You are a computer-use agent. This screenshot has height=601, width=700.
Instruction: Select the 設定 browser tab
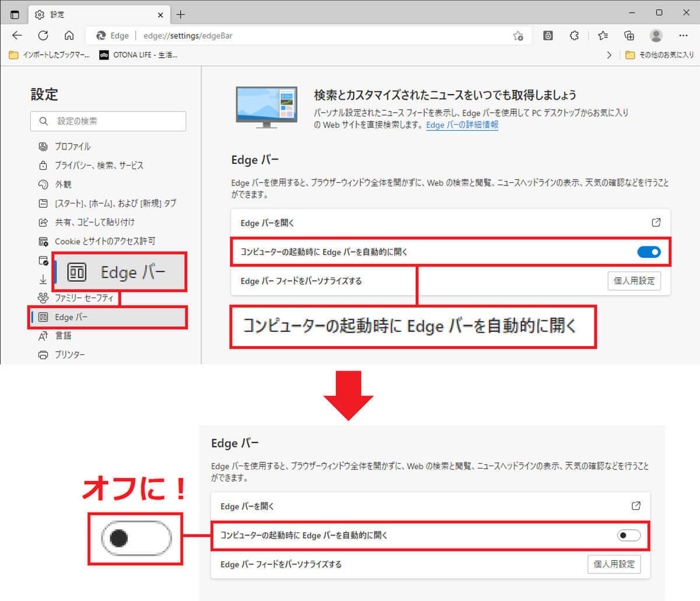tap(98, 15)
